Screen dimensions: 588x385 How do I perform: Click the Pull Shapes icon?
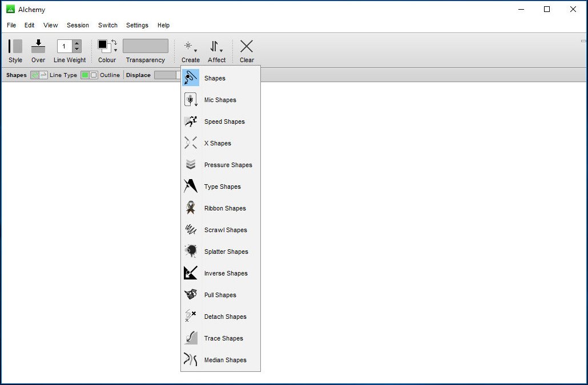[191, 294]
